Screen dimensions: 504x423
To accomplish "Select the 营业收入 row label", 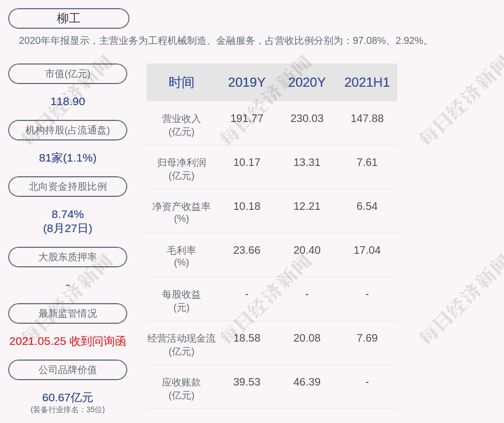I will [182, 125].
